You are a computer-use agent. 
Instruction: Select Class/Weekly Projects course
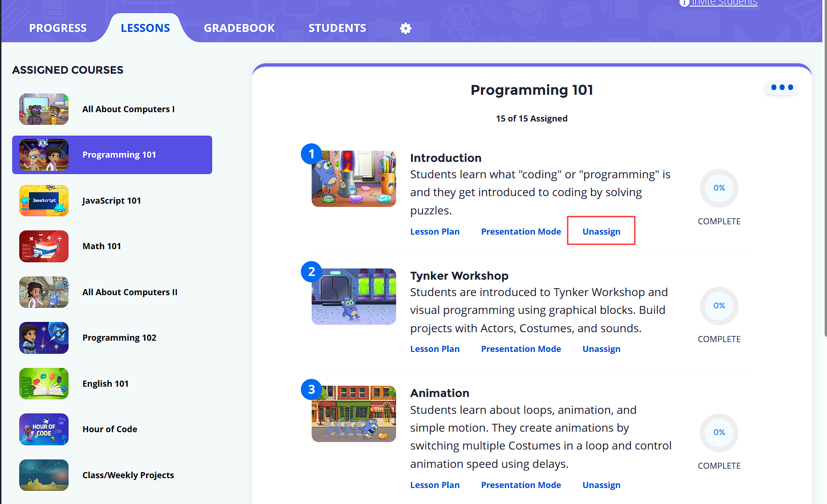112,475
